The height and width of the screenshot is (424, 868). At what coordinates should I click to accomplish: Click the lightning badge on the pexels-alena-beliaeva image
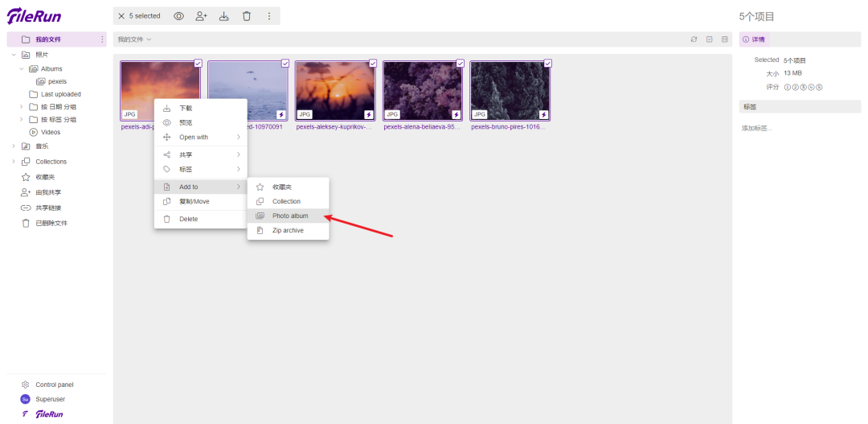coord(457,115)
